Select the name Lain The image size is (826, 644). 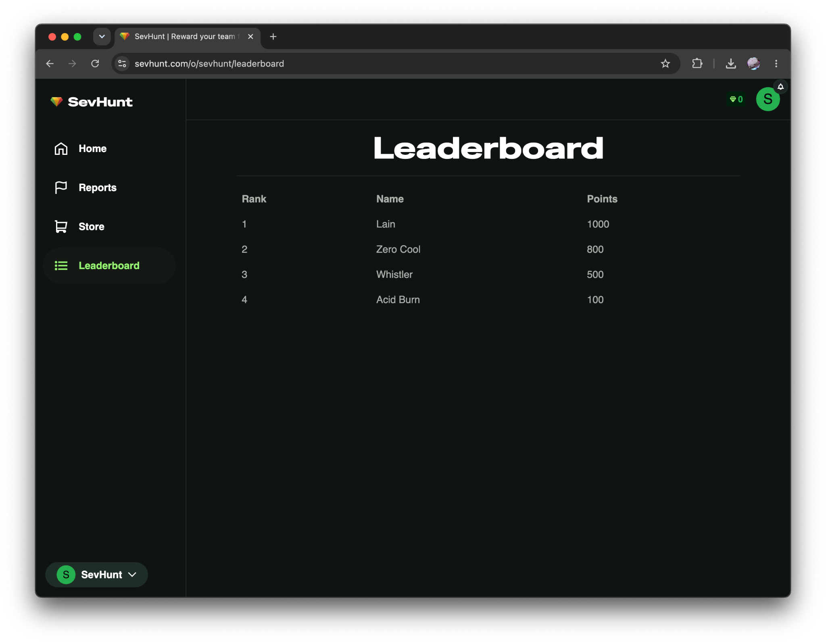pyautogui.click(x=386, y=224)
